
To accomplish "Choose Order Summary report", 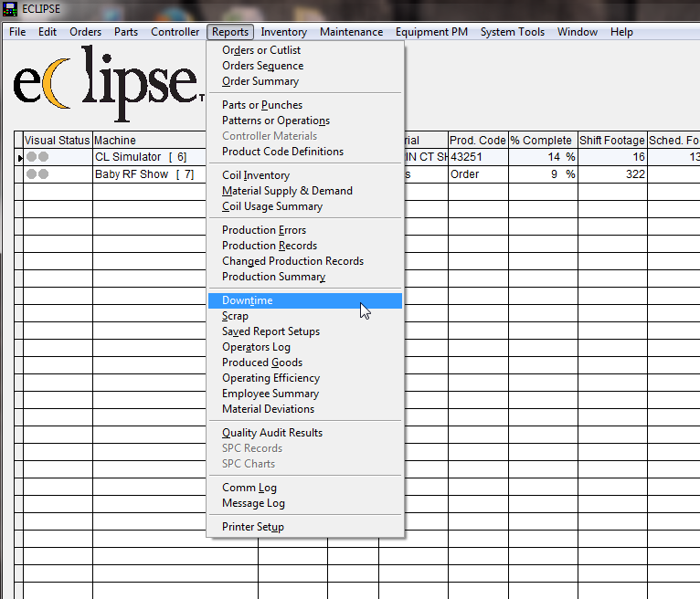I will [305, 81].
